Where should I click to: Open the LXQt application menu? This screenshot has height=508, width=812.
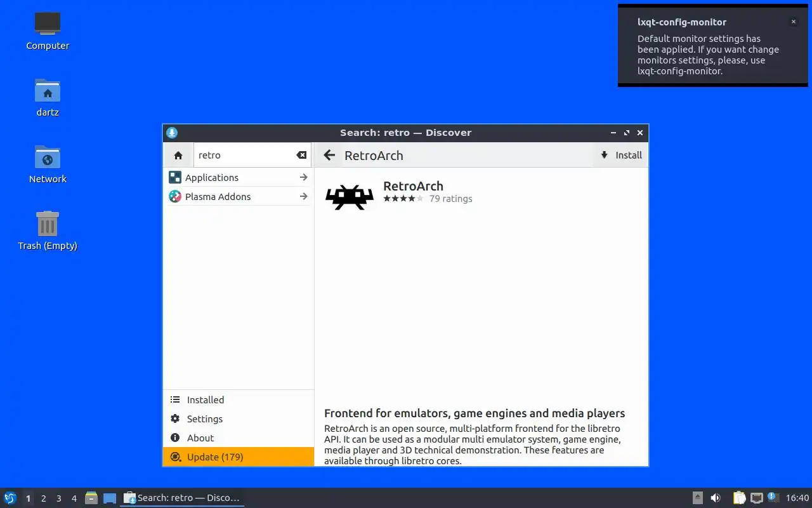pos(10,498)
